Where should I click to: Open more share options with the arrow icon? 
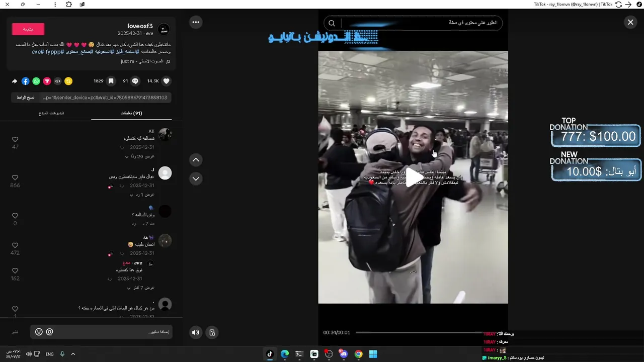point(15,81)
